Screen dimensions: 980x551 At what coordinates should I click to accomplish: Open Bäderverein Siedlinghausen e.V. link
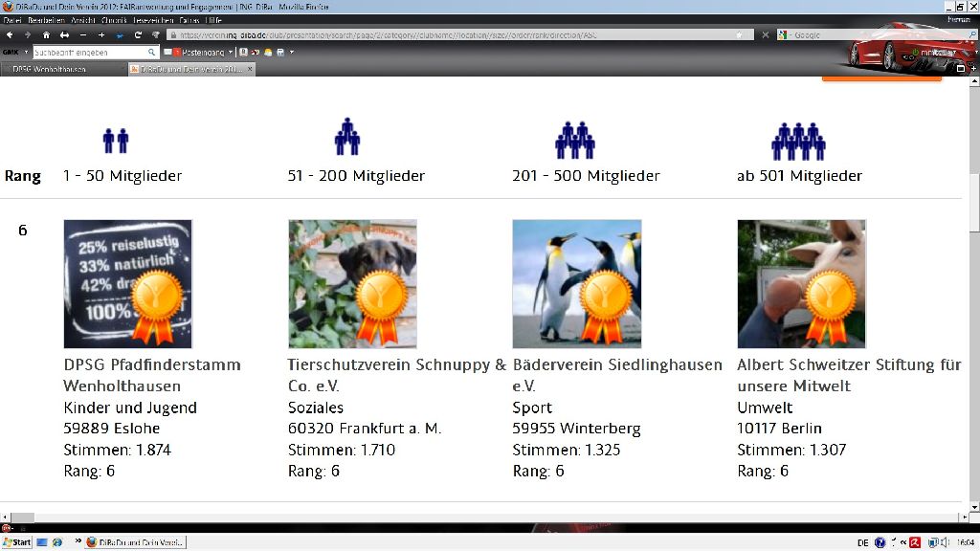pos(617,375)
